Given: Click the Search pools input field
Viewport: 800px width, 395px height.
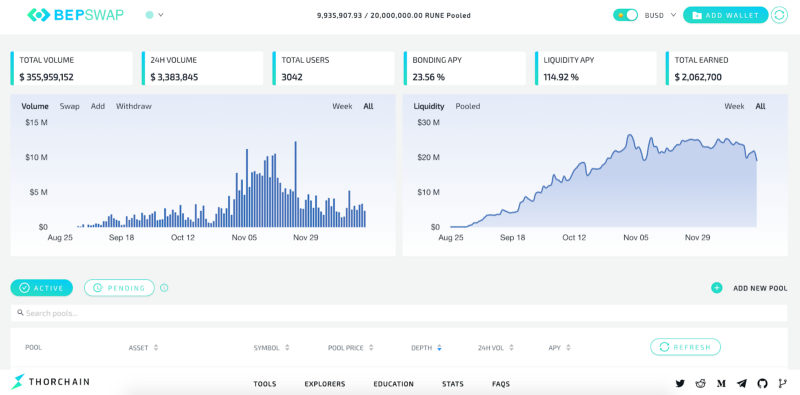Looking at the screenshot, I should (x=398, y=313).
